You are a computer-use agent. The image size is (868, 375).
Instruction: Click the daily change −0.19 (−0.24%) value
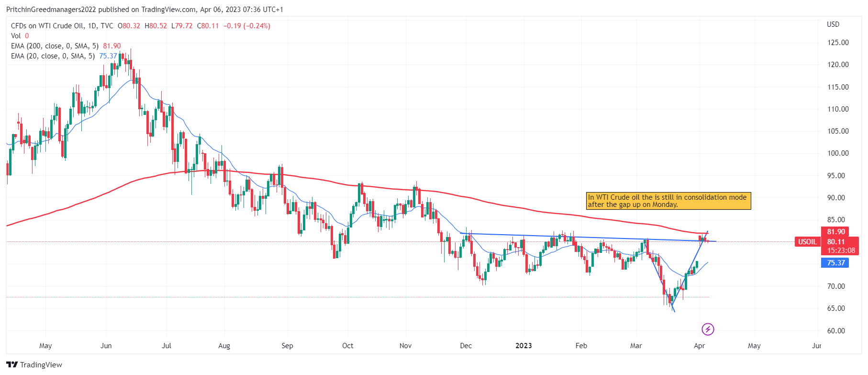point(246,26)
